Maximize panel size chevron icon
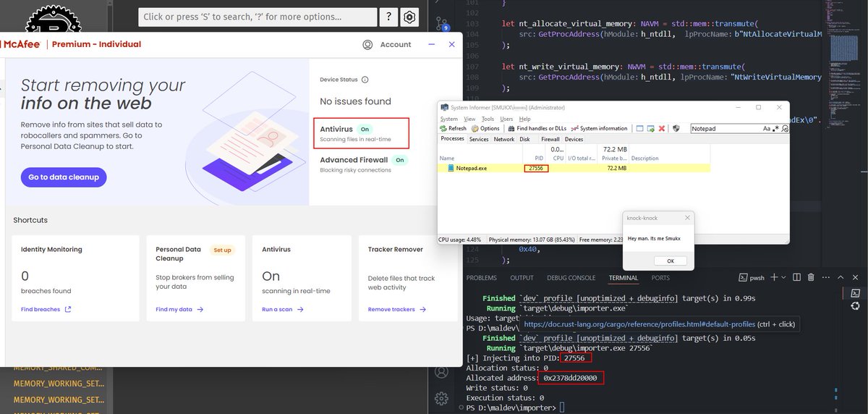This screenshot has width=868, height=414. click(x=841, y=277)
